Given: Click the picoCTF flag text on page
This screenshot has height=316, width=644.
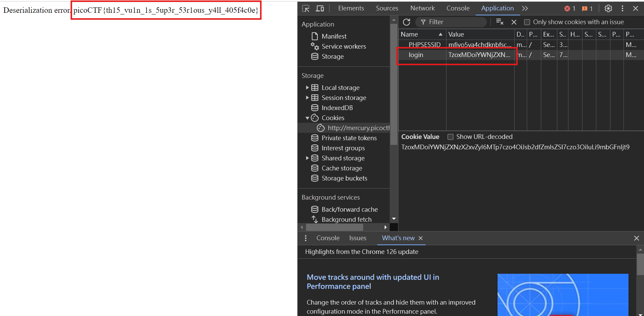Looking at the screenshot, I should click(166, 10).
